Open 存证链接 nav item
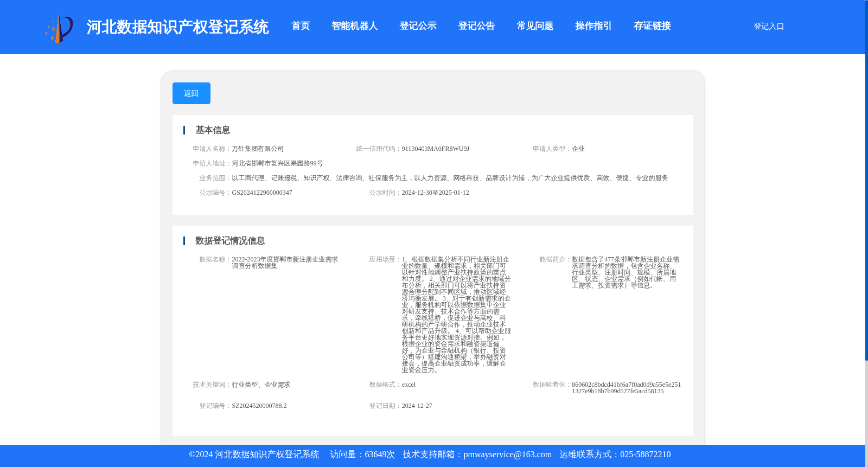 (652, 26)
